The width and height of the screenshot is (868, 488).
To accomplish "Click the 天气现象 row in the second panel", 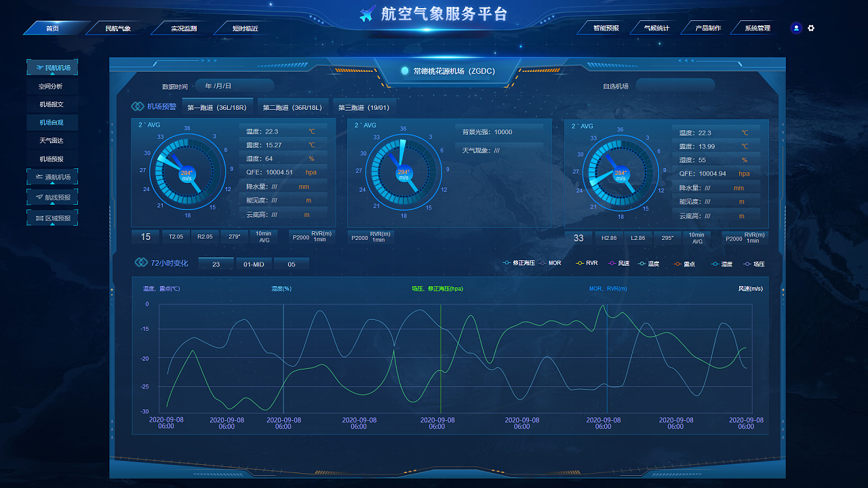I will point(500,150).
